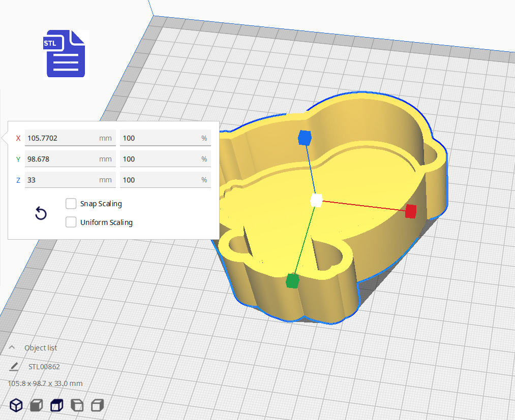Select the top view cube icon
This screenshot has height=420, width=515.
coord(56,405)
